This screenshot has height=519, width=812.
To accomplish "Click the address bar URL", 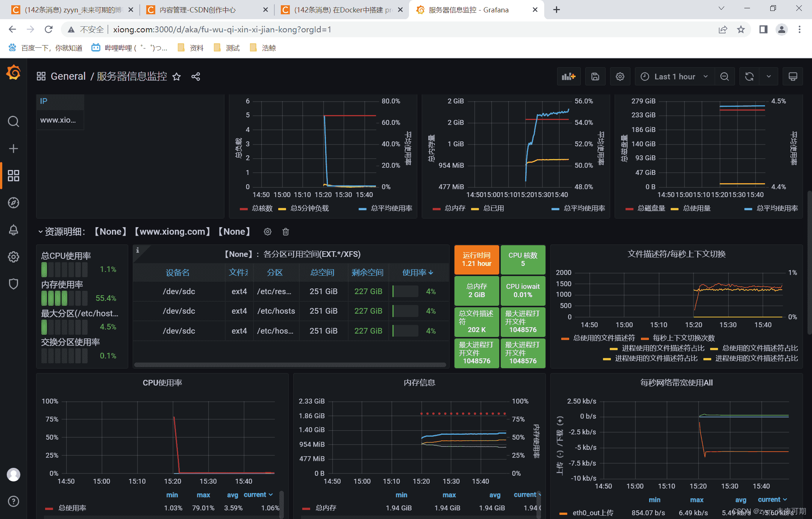I will pyautogui.click(x=222, y=29).
